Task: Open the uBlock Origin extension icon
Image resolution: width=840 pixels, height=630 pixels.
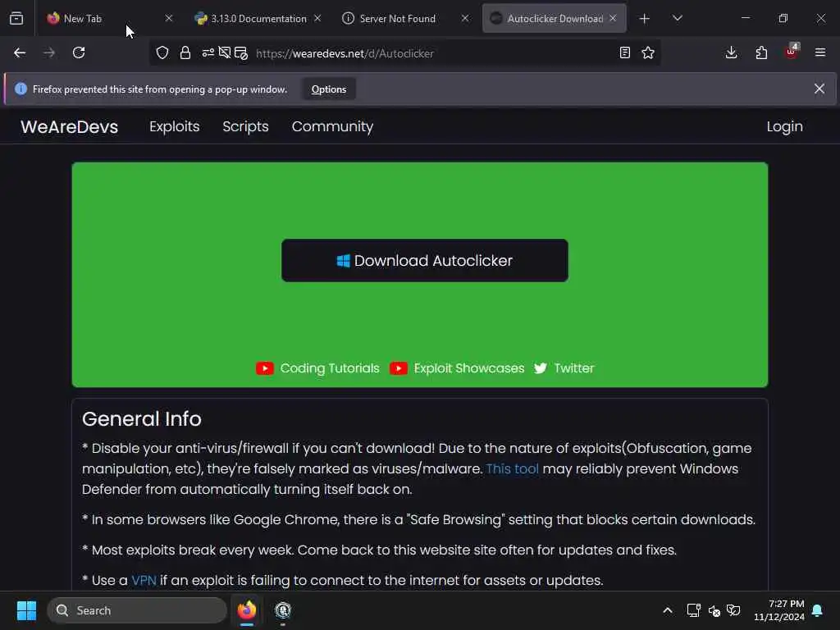Action: click(792, 52)
